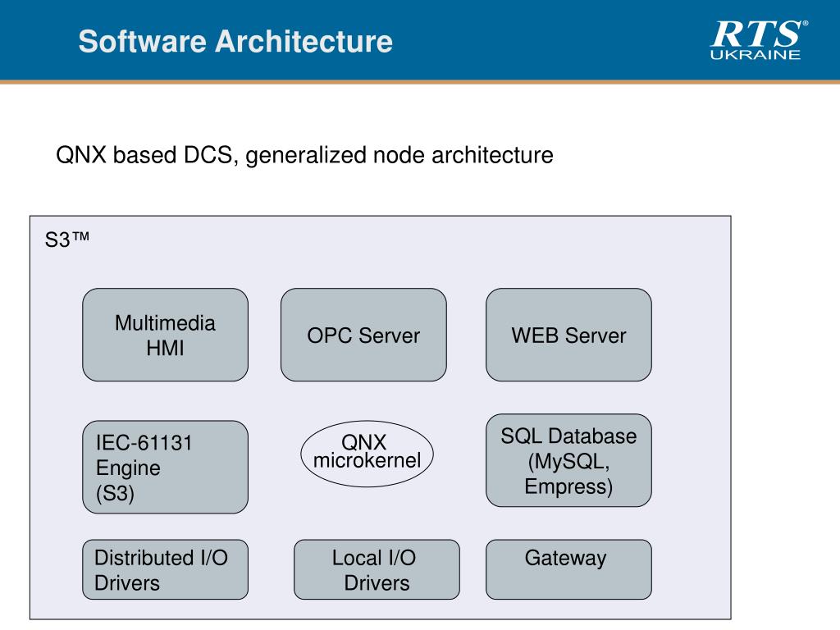
Task: Select the WEB Server block
Action: click(x=568, y=335)
